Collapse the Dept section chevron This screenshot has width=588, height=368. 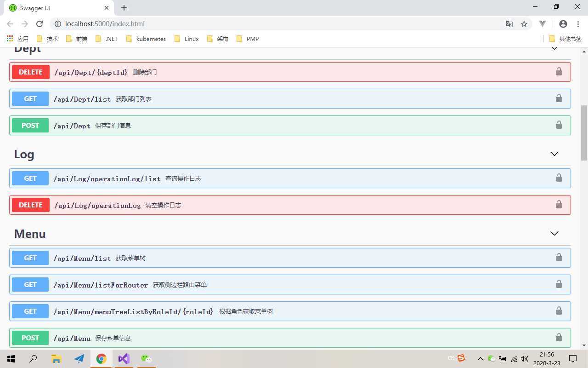pos(554,48)
